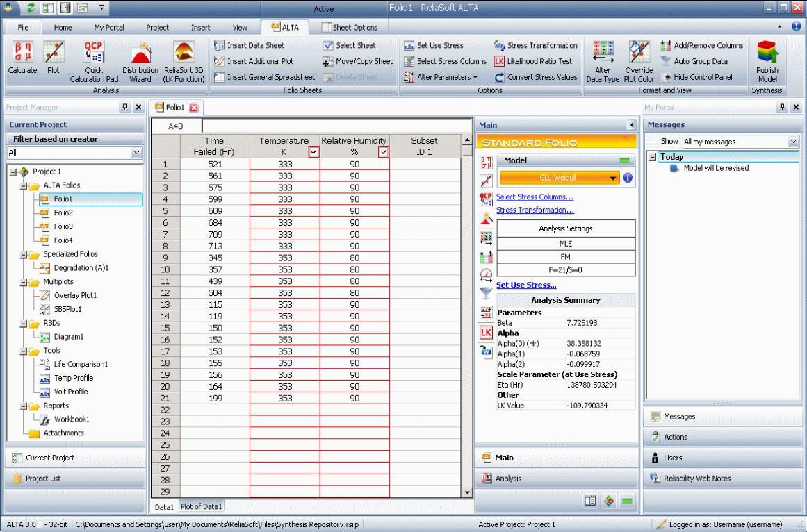Click the Select Stress Columns link
This screenshot has width=807, height=532.
[x=535, y=197]
